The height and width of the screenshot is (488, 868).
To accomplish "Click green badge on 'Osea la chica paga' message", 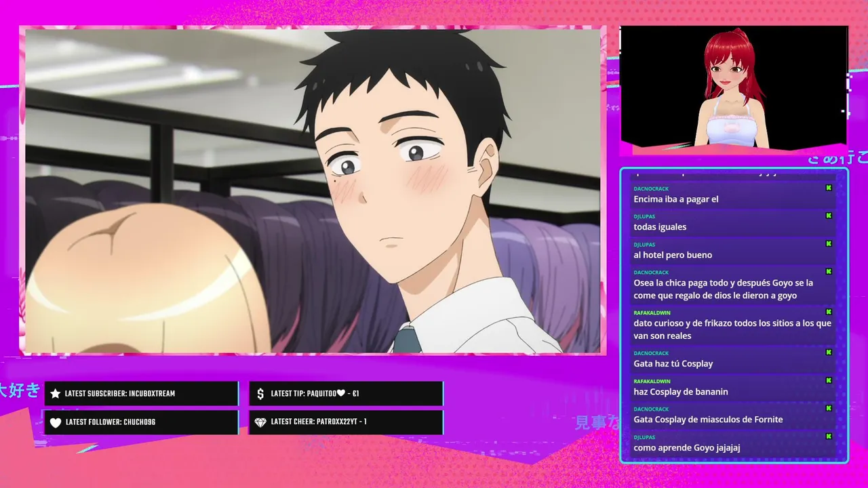I will coord(829,272).
